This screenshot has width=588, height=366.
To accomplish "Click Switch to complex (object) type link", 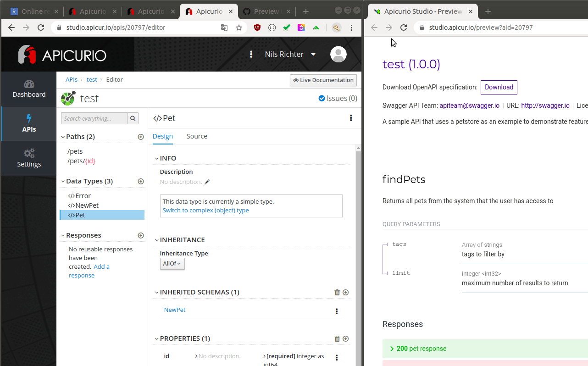I will coord(205,210).
